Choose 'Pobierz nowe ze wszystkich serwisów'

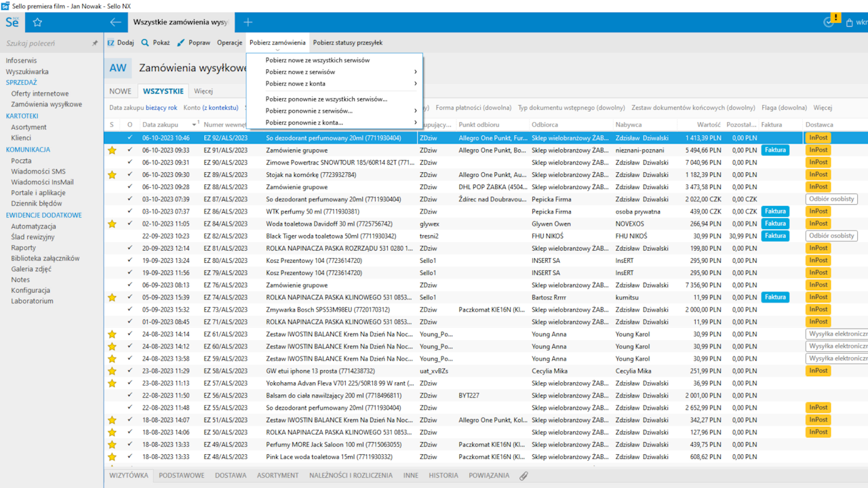317,60
